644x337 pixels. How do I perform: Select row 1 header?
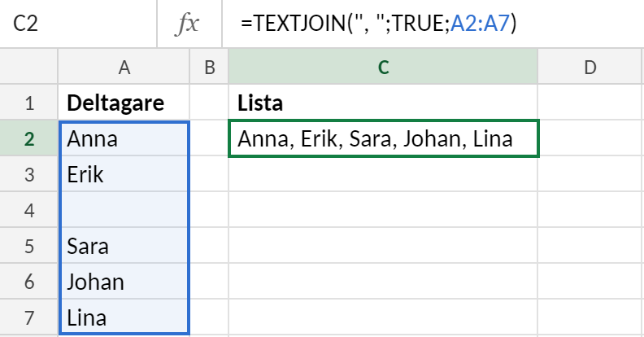(28, 103)
